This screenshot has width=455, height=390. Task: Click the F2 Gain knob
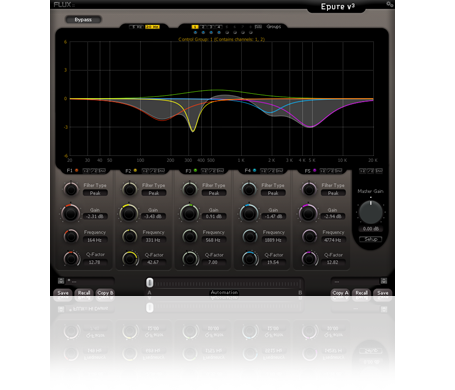[x=129, y=213]
